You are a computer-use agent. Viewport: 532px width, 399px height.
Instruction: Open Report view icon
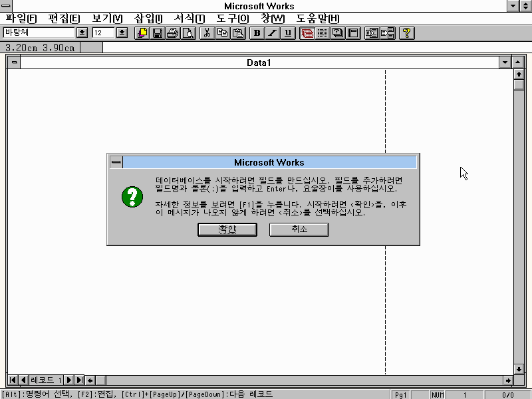pyautogui.click(x=353, y=33)
